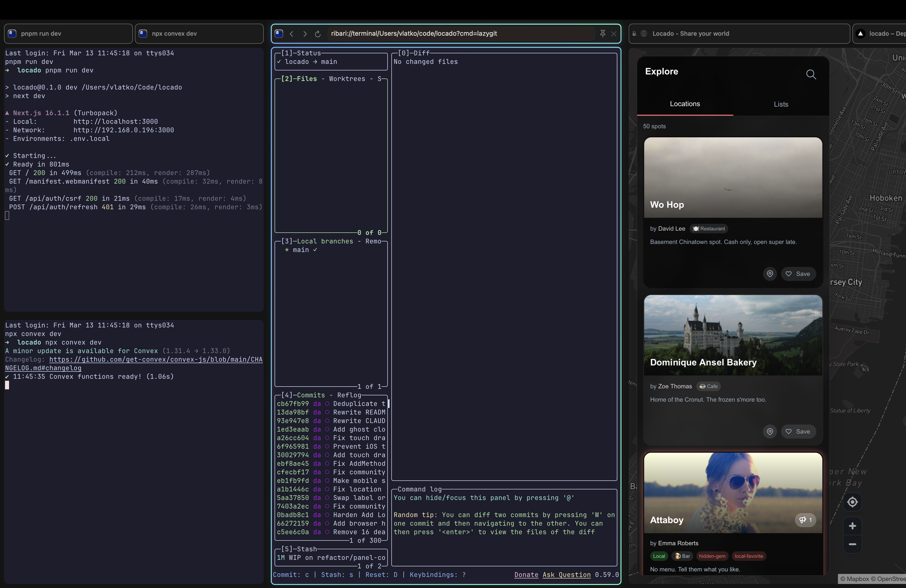Open search in the Explore panel
The width and height of the screenshot is (906, 588).
(x=811, y=74)
